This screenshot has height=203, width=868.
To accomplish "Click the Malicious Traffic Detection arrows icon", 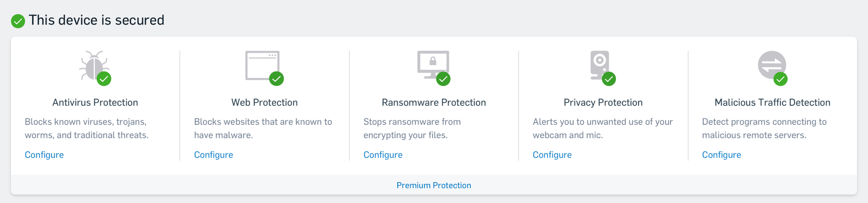I will pos(772,65).
